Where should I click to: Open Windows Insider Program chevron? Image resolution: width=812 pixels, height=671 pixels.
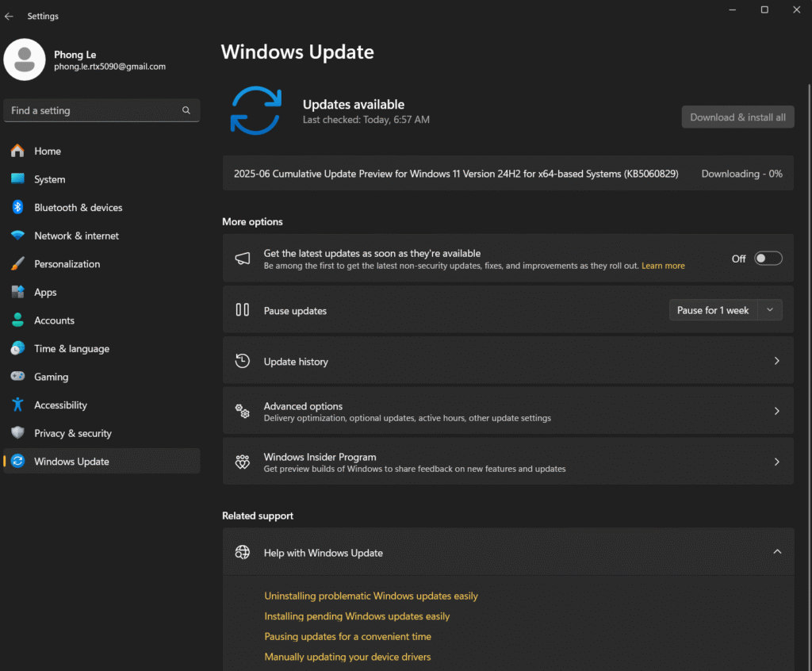[x=777, y=462]
